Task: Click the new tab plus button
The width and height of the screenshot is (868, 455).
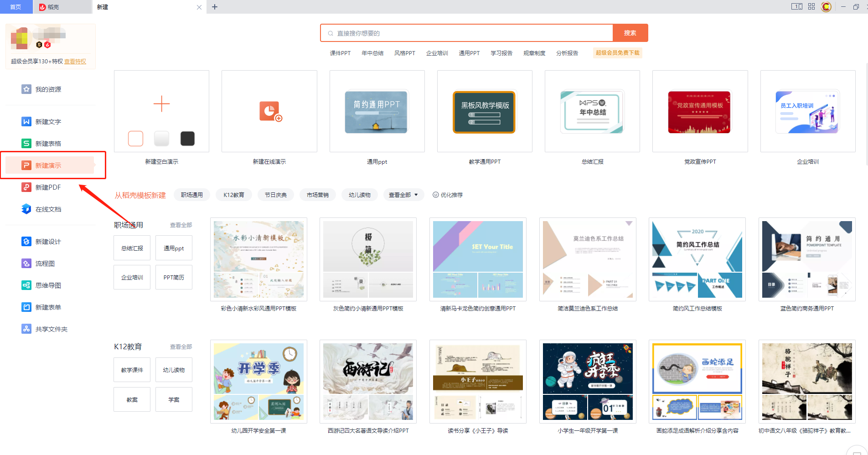Action: tap(215, 7)
